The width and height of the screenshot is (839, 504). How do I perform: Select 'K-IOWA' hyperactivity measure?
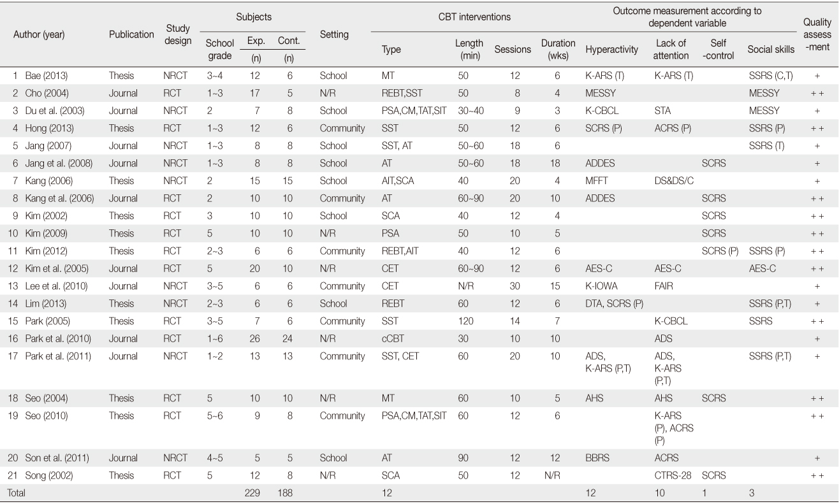click(x=601, y=286)
